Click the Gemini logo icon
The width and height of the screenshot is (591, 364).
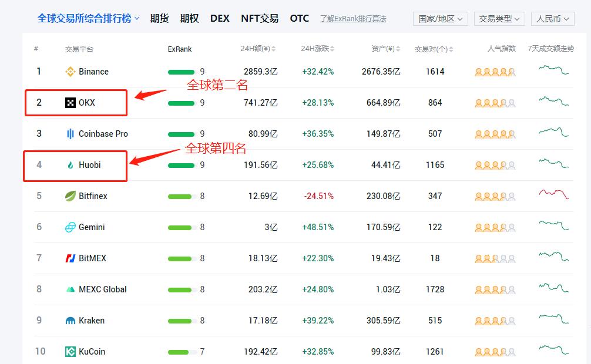point(70,227)
